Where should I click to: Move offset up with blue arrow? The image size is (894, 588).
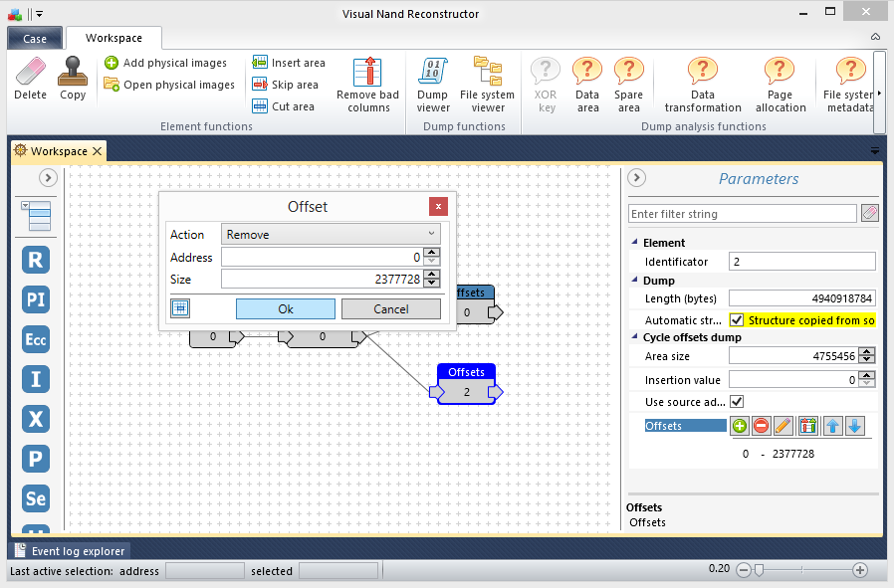click(x=833, y=426)
